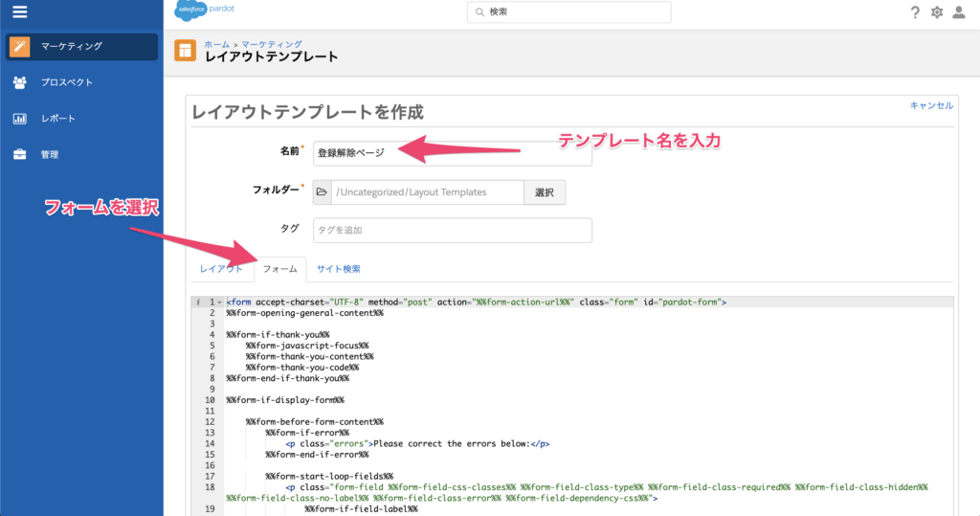
Task: Click %%form-end-if-error%% on line 15
Action: [317, 454]
